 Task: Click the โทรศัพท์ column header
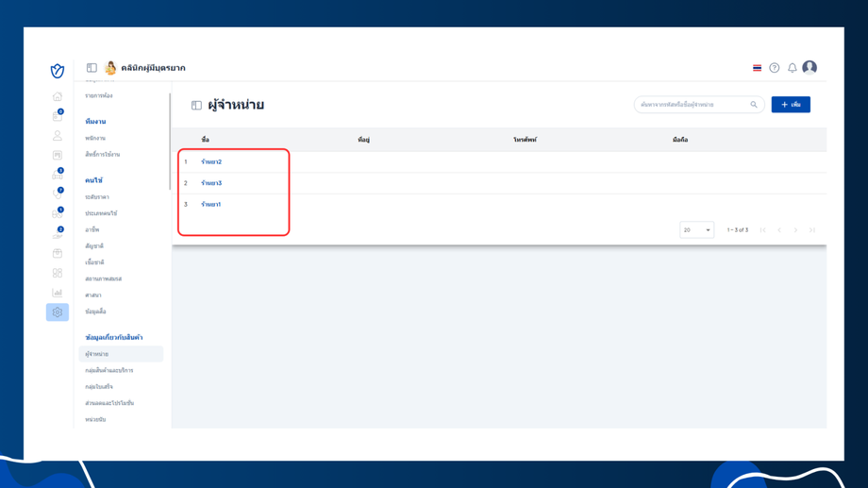click(525, 140)
